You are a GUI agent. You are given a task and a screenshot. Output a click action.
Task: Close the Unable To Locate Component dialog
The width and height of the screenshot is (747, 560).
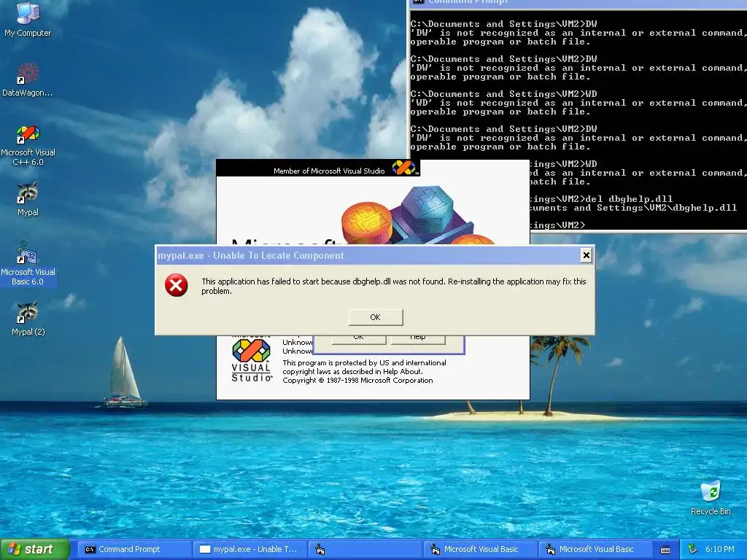[586, 256]
